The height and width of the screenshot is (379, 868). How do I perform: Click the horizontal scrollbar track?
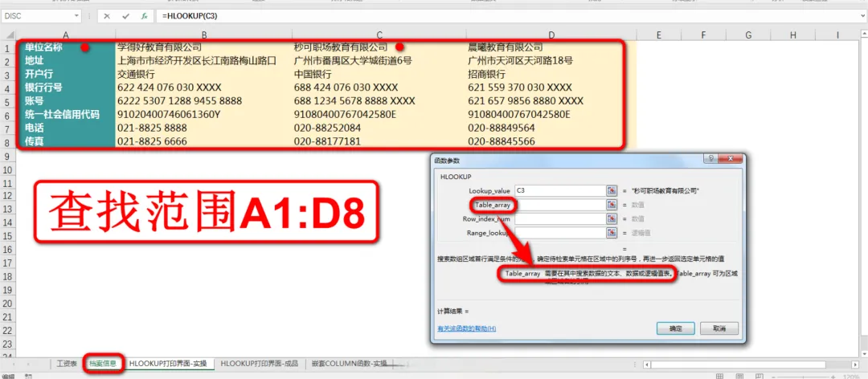750,364
